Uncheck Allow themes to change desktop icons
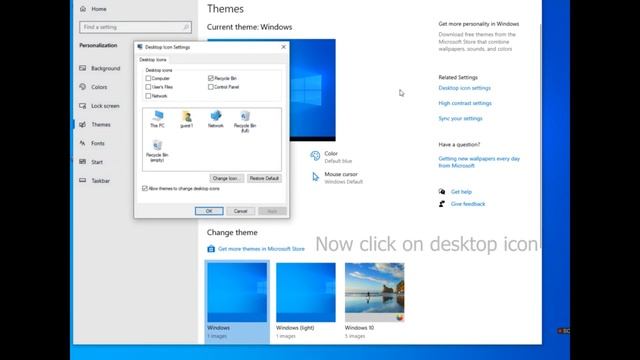Viewport: 640px width, 360px height. click(x=145, y=189)
